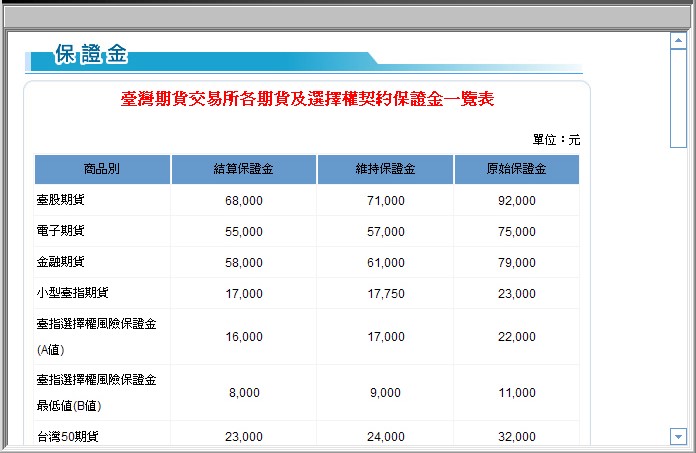This screenshot has width=696, height=453.
Task: Click 57,000 in the 電子期貨 row
Action: 386,232
